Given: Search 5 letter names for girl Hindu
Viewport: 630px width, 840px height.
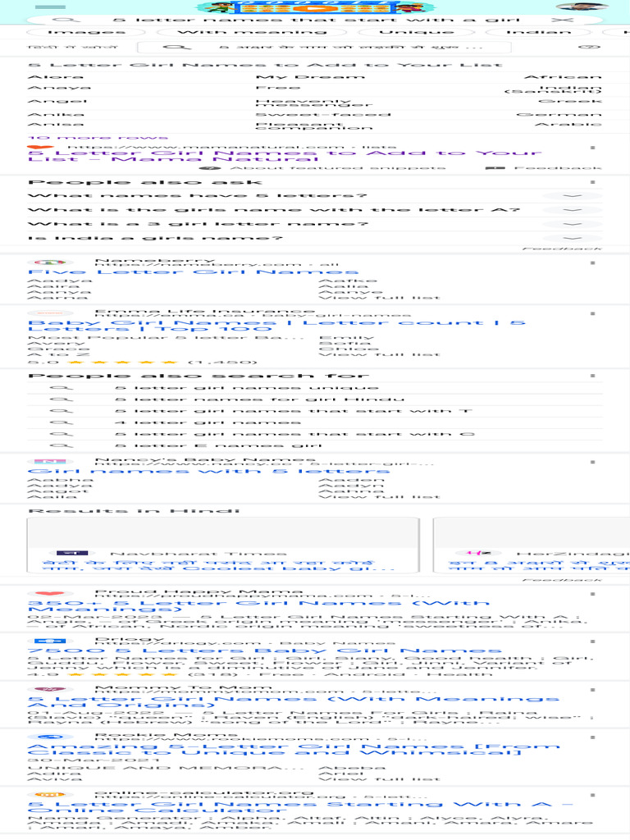Looking at the screenshot, I should (315, 399).
